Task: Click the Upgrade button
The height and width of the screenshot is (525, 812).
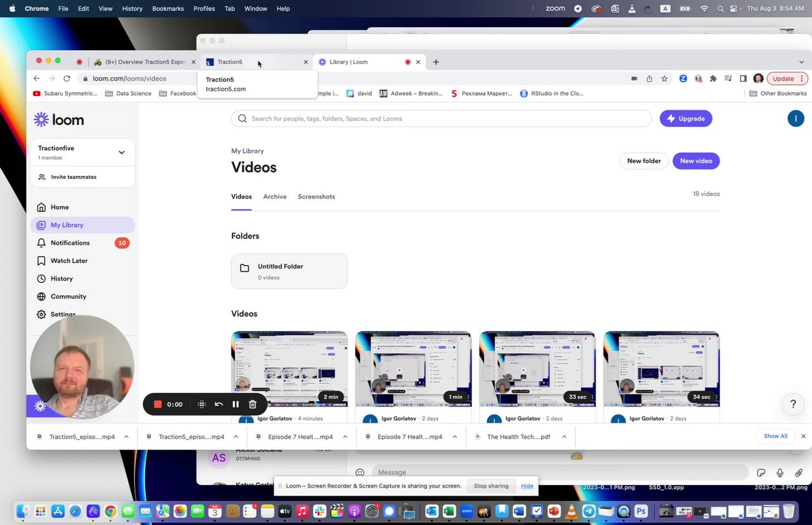Action: pos(686,119)
